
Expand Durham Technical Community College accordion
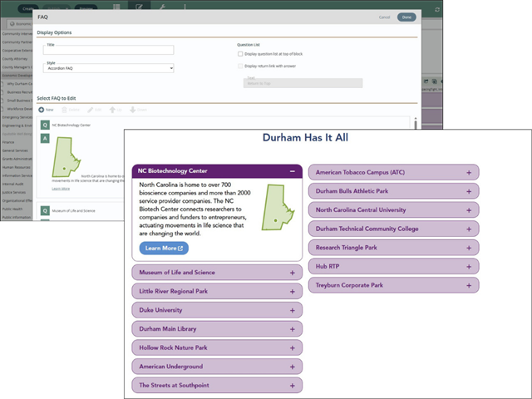point(393,229)
